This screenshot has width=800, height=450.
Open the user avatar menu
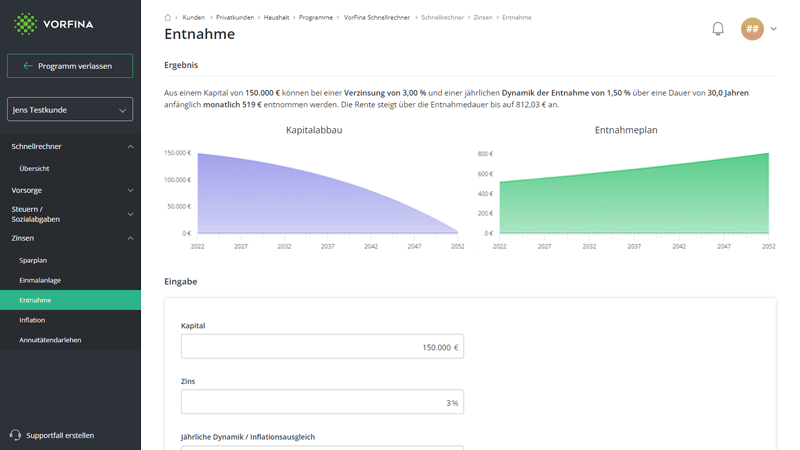752,29
